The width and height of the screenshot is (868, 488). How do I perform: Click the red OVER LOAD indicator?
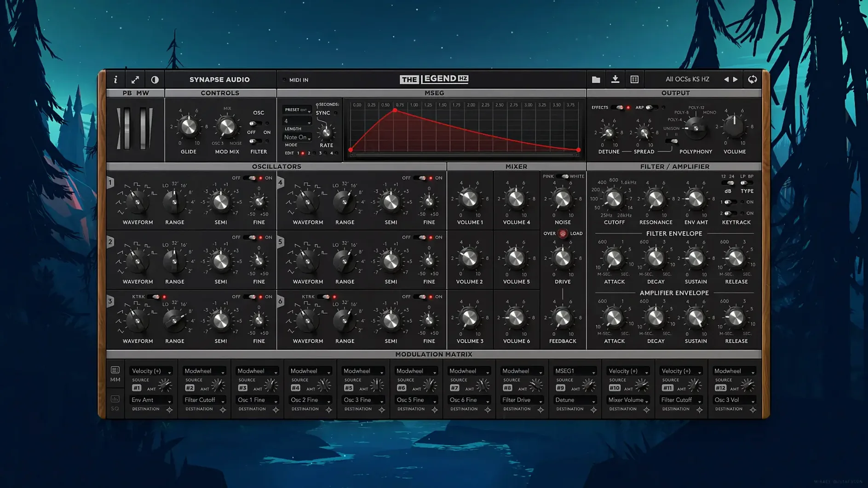(563, 234)
